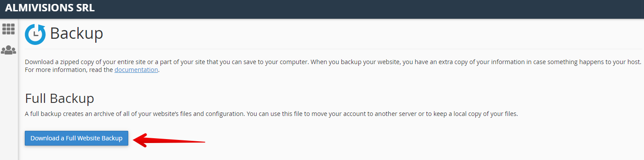Click the Backup page title

click(77, 34)
